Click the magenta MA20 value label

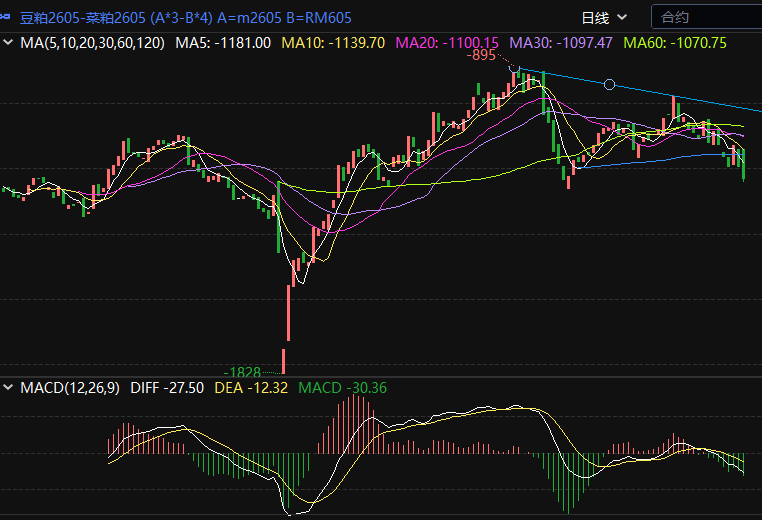(x=447, y=43)
